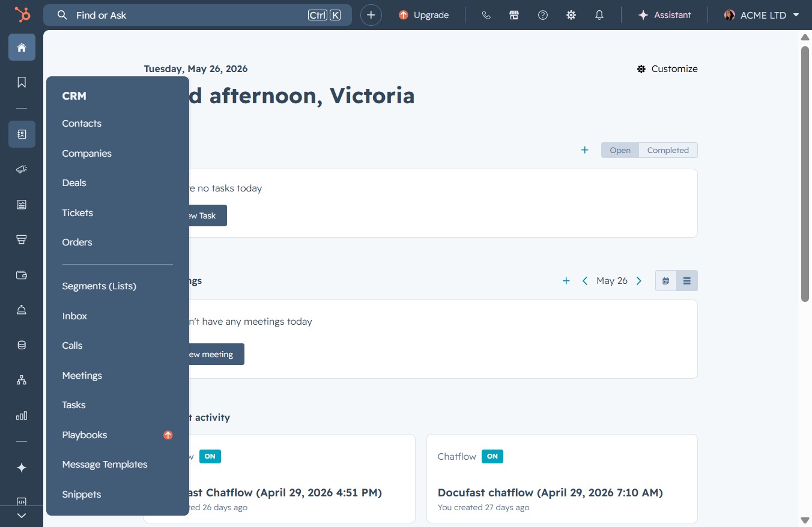Open the Data Management database sidebar icon
This screenshot has width=812, height=527.
click(x=22, y=345)
